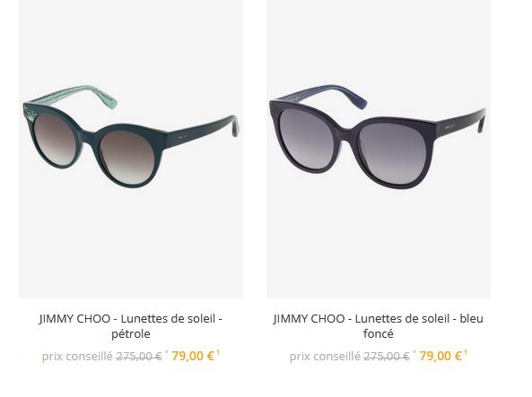Viewport: 532px width, 397px height.
Task: Select the 79,00 € price under pétrole sunglasses
Action: [193, 356]
